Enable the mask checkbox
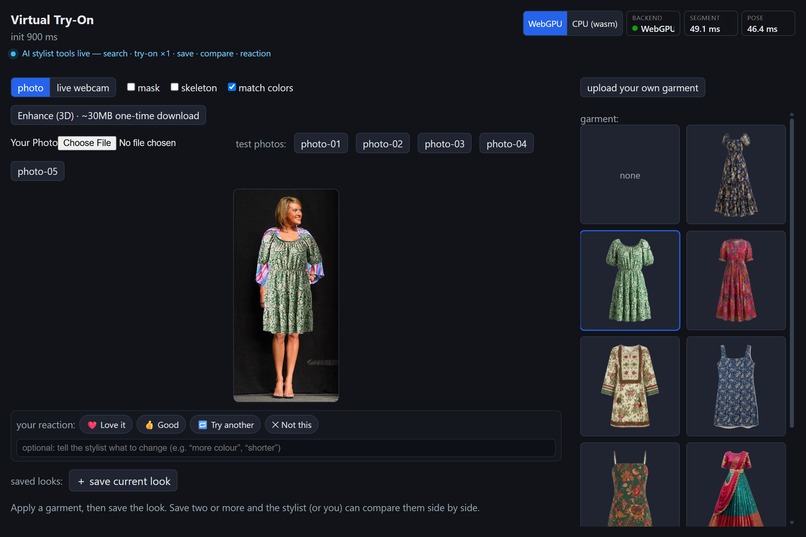806x537 pixels. click(x=131, y=87)
